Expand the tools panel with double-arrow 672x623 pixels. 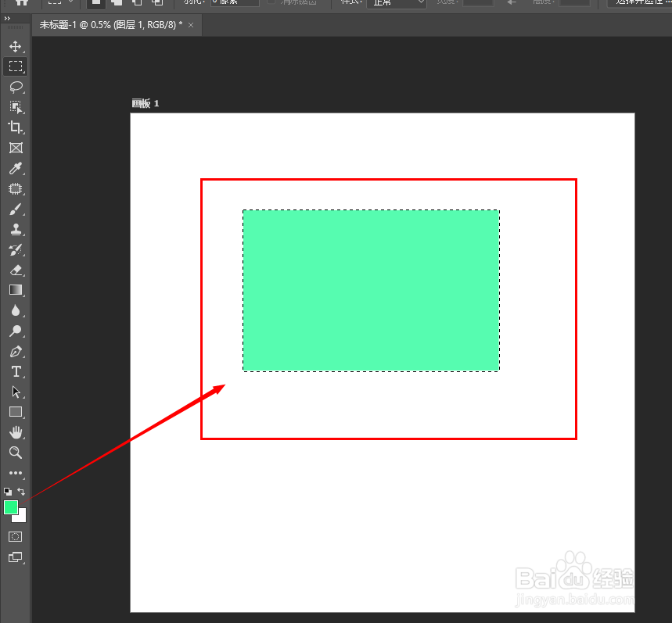(7, 19)
